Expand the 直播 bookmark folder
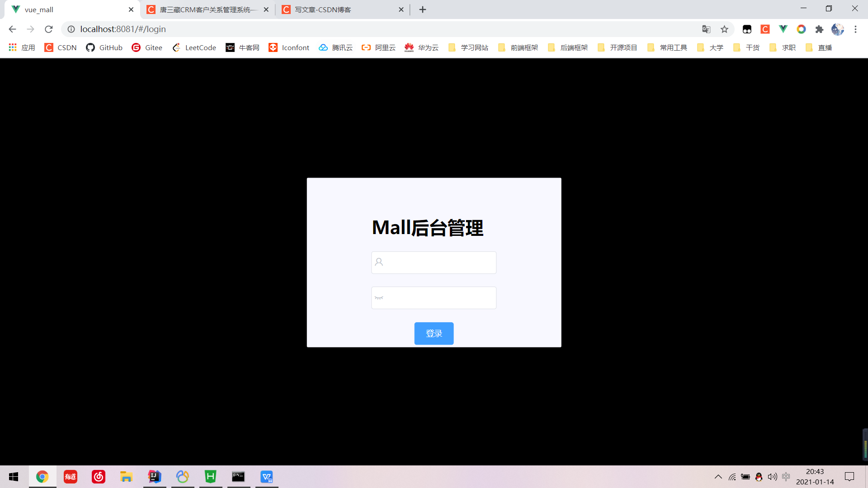The height and width of the screenshot is (488, 868). pos(818,47)
